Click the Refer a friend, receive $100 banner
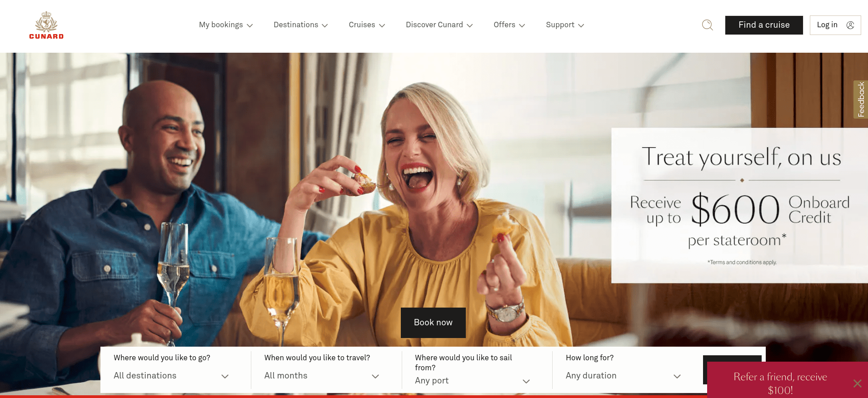 [x=780, y=383]
